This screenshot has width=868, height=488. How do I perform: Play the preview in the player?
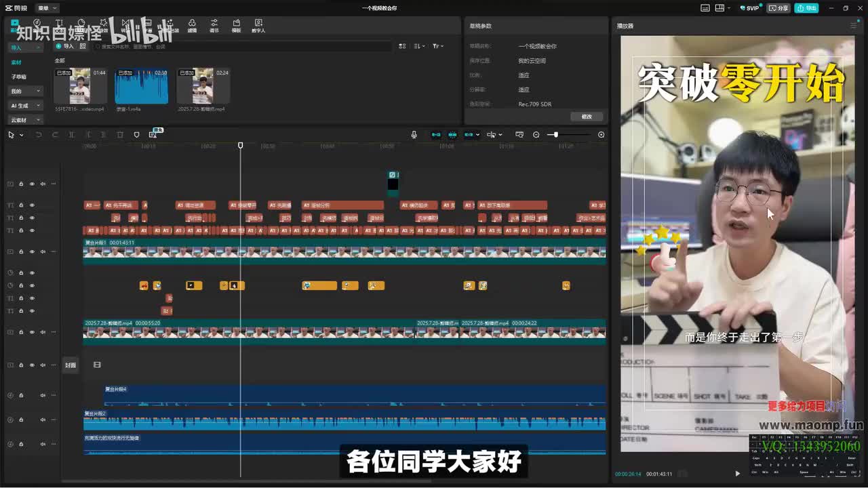(x=738, y=474)
